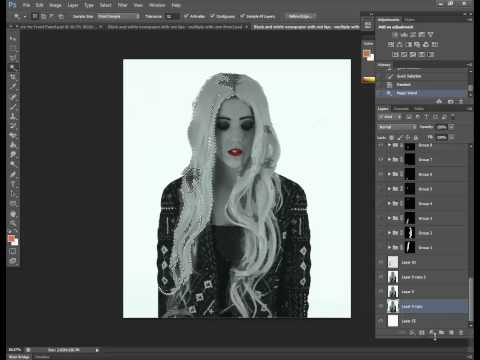
Task: Click the Quick Mask mode icon
Action: pos(13,252)
